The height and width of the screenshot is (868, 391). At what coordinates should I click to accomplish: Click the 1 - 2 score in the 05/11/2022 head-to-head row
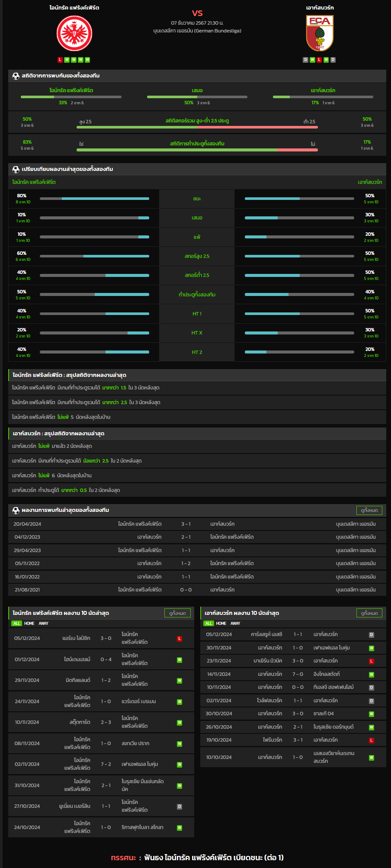186,563
